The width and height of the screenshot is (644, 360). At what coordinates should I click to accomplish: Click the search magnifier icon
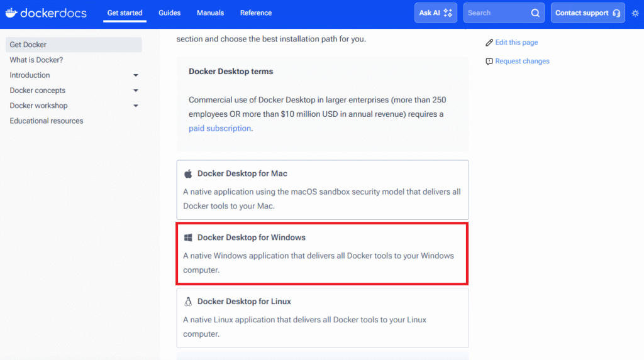click(x=535, y=13)
